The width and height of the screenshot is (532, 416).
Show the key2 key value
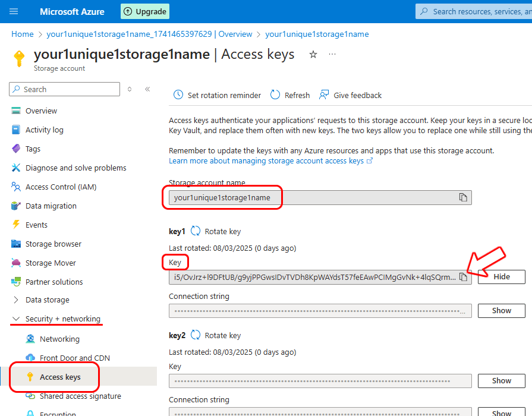(501, 381)
